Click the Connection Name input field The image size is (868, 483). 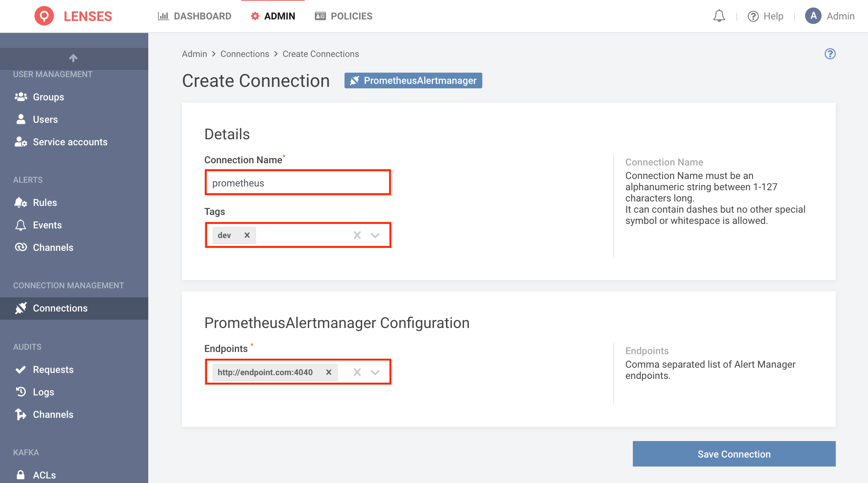[297, 183]
